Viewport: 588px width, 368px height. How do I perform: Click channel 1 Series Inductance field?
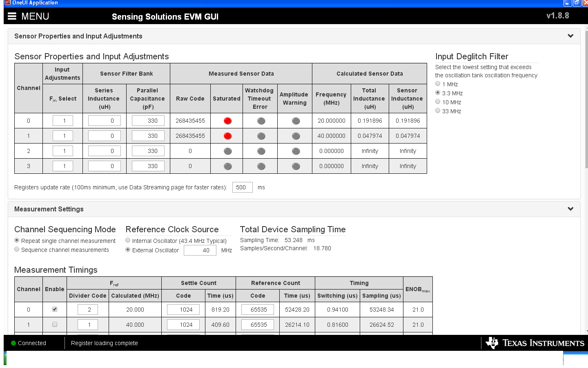click(x=105, y=136)
